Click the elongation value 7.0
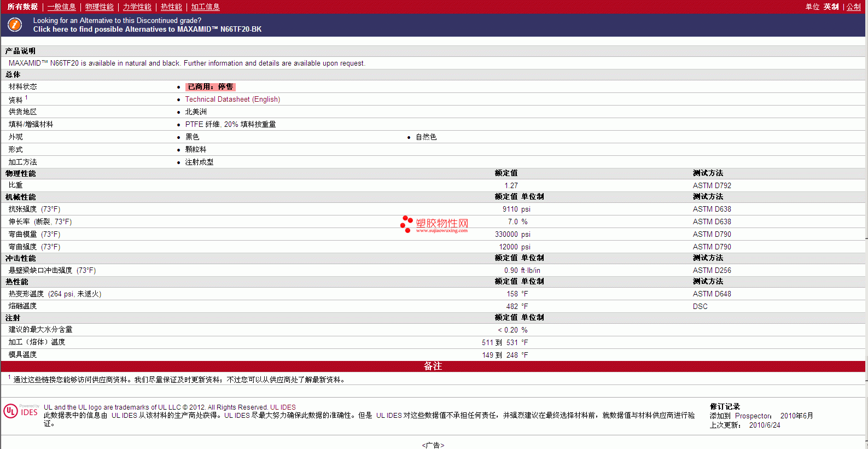Viewport: 868px width, 449px height. (x=512, y=222)
